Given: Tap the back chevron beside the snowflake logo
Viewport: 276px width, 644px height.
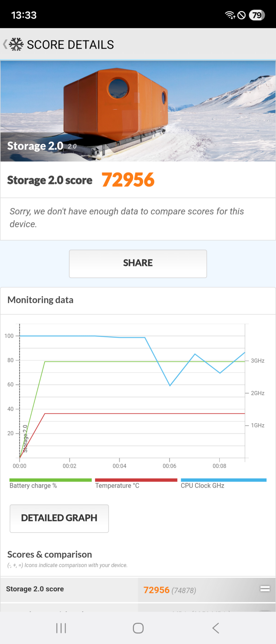Looking at the screenshot, I should (5, 44).
